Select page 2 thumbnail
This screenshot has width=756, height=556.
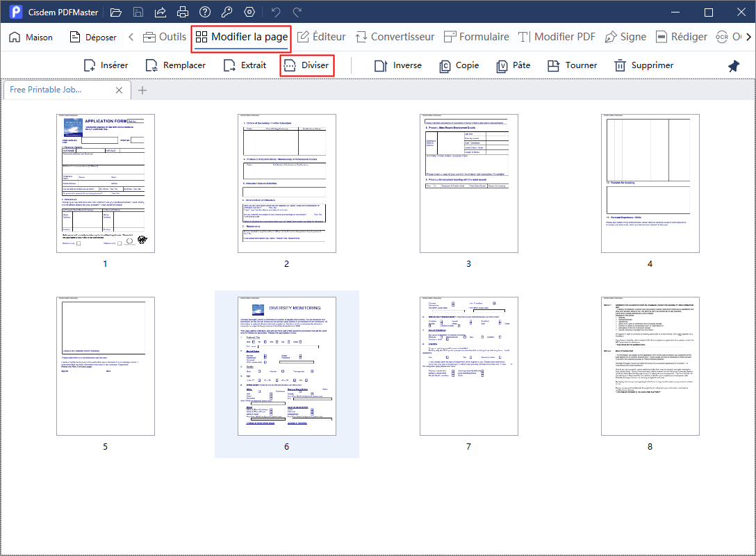coord(287,183)
